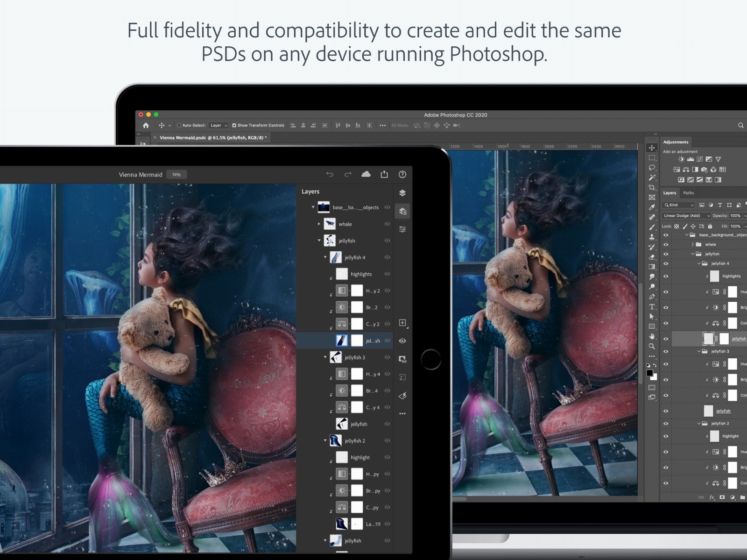Select the Brush tool in desktop toolbar
Screen dimensions: 747x560
pyautogui.click(x=652, y=227)
